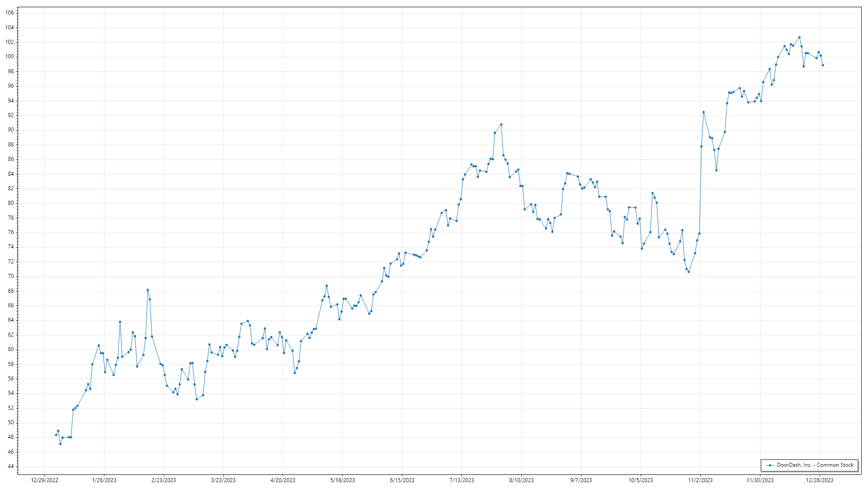Select the 7/13/2023 date tick label
The image size is (868, 488).
462,480
